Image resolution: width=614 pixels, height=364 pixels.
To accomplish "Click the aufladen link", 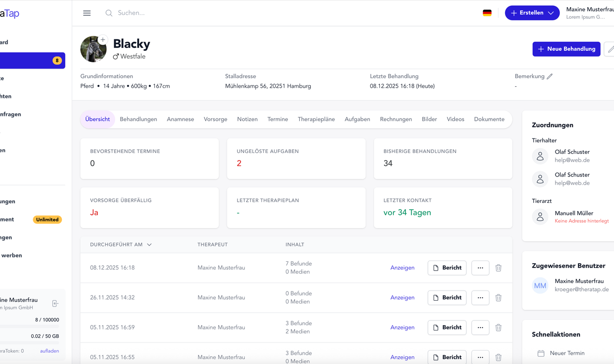I will pos(49,351).
